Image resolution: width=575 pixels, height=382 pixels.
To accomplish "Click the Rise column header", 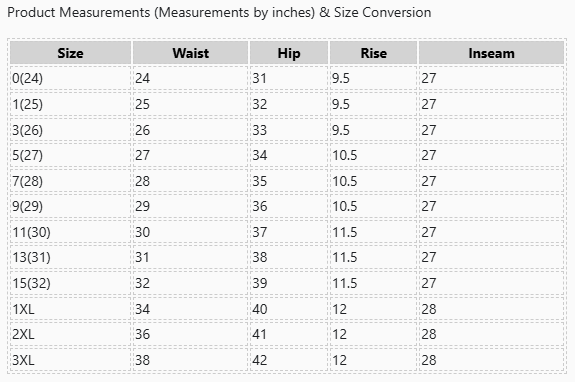I will pyautogui.click(x=373, y=53).
